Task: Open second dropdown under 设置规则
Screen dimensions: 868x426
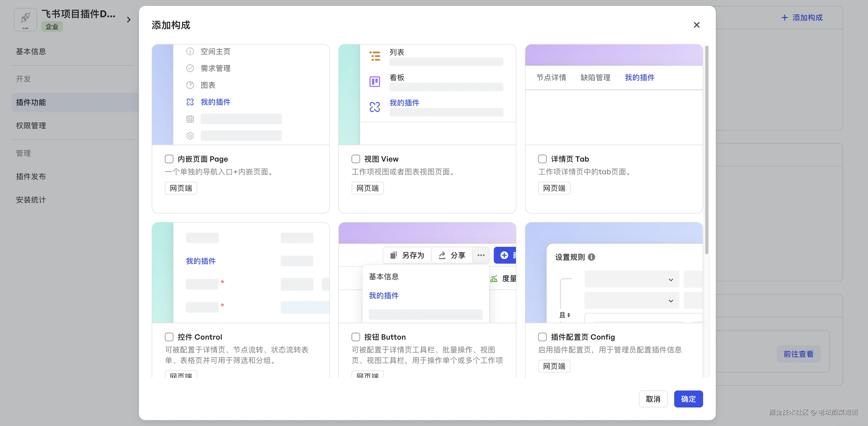Action: (632, 301)
